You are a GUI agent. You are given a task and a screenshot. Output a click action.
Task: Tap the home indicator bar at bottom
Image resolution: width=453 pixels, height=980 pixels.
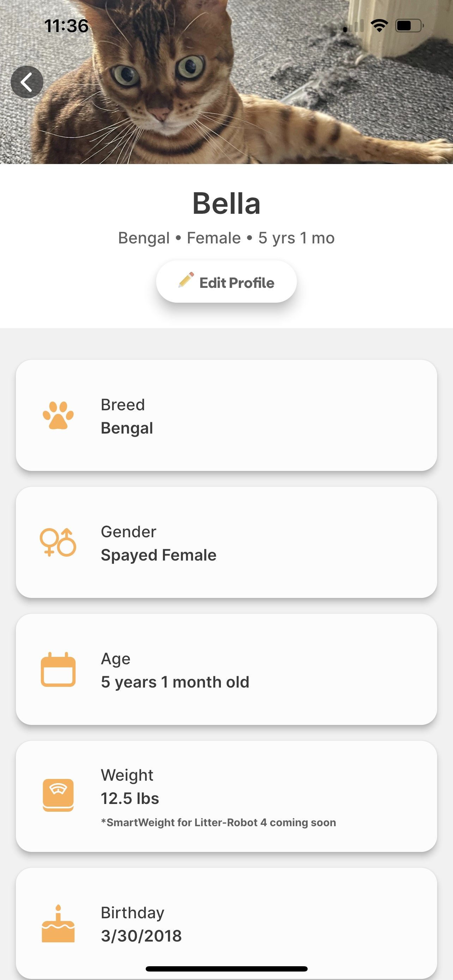(x=226, y=969)
